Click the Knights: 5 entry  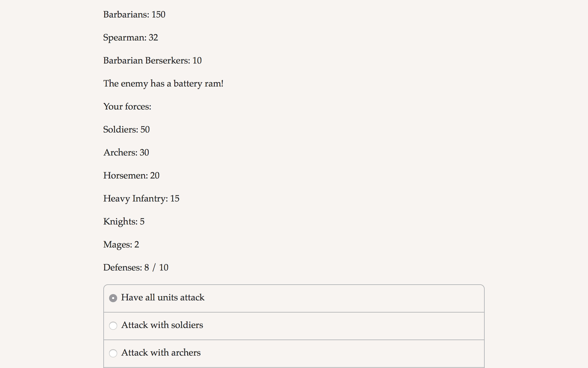pos(124,221)
